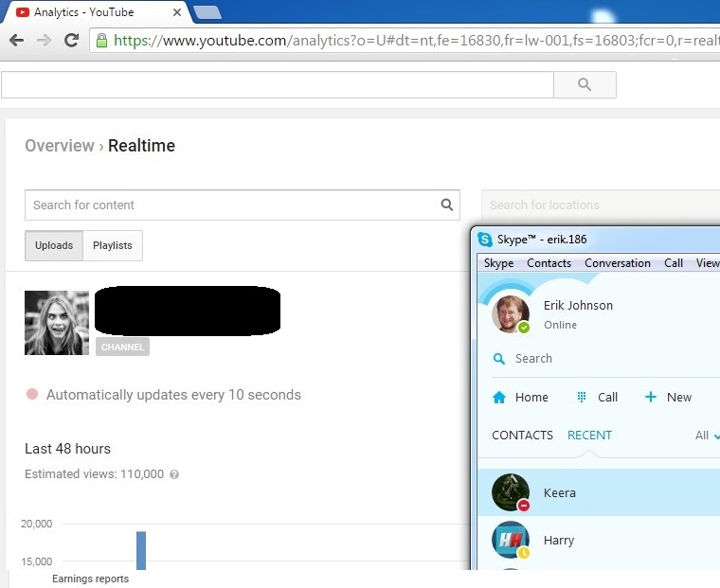
Task: Click the red live update indicator dot
Action: point(32,394)
